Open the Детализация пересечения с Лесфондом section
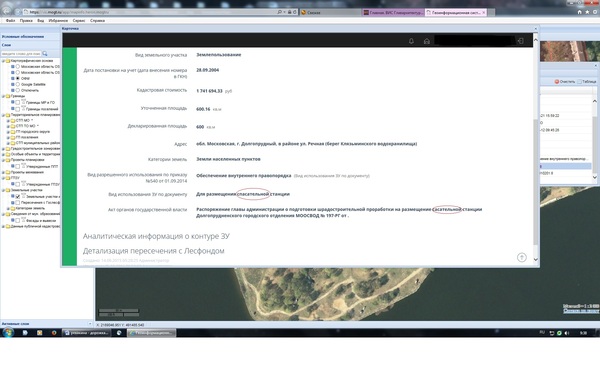This screenshot has width=600, height=375. (x=153, y=251)
